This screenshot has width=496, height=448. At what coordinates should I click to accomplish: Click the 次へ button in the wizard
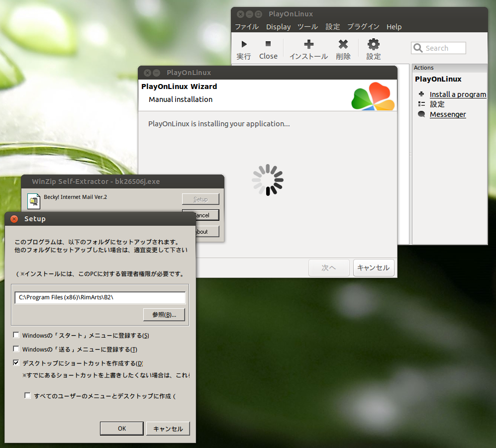tap(329, 268)
